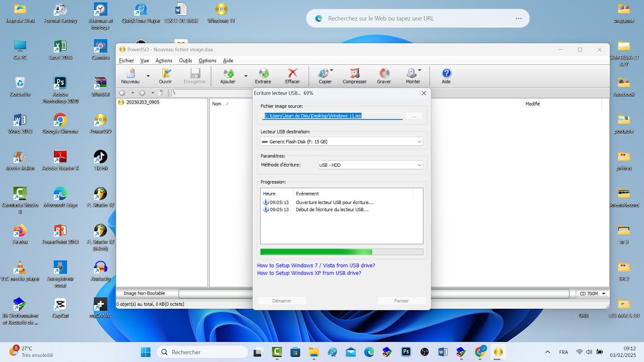Select the FL Studio 12 (64bit) desktop icon
This screenshot has width=644, height=362.
tap(100, 237)
